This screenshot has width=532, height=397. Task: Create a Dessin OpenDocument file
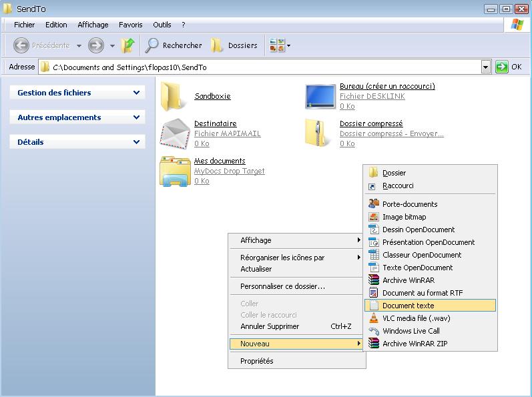pyautogui.click(x=431, y=230)
